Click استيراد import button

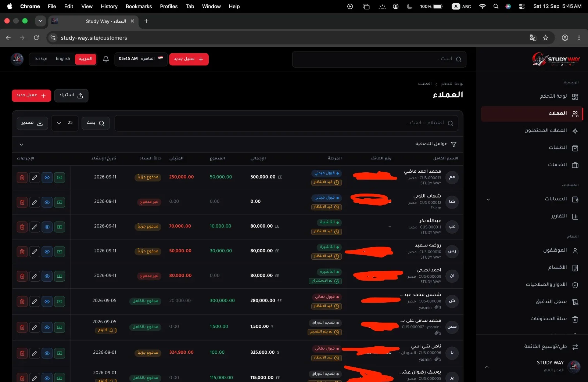pyautogui.click(x=71, y=95)
